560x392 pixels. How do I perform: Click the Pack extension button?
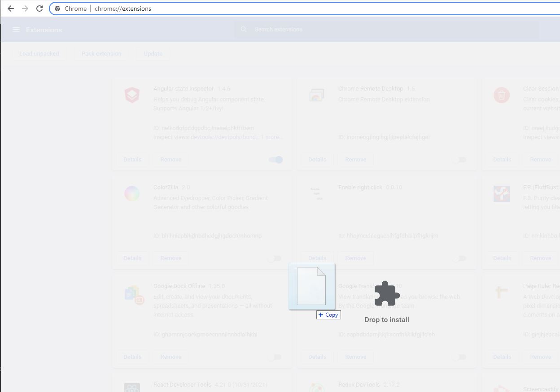[x=101, y=54]
